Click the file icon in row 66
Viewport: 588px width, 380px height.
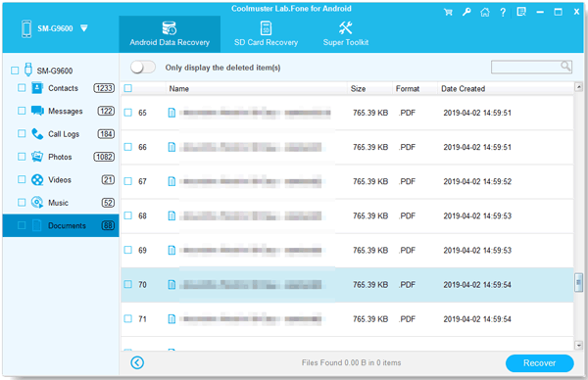171,147
